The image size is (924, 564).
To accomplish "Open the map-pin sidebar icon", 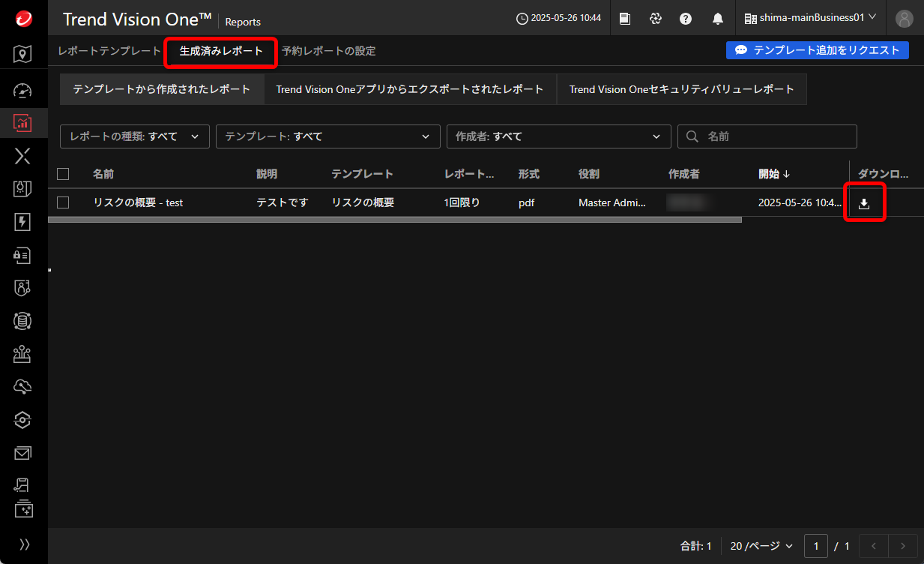I will tap(23, 54).
